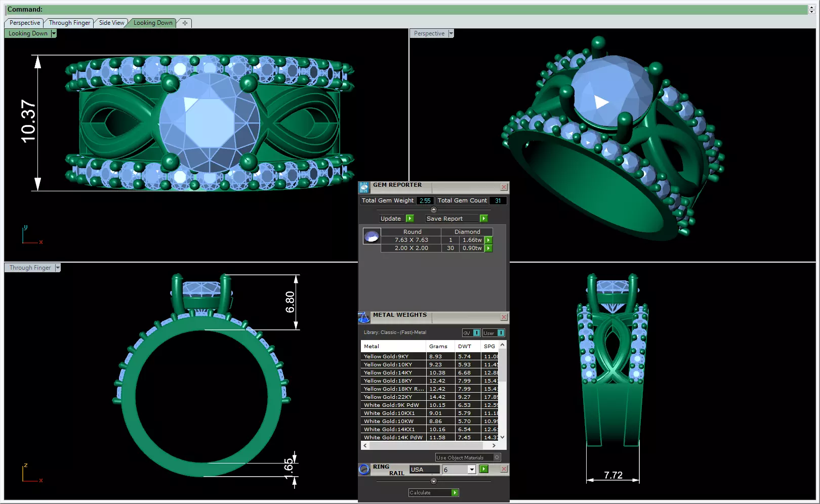
Task: Select the Yellow Gold:10KY row
Action: 430,365
